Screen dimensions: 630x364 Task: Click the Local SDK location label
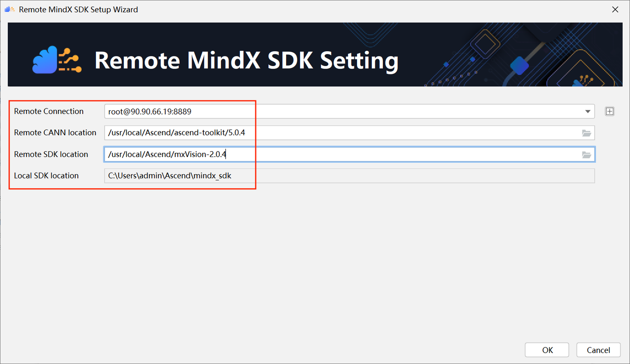pyautogui.click(x=47, y=175)
